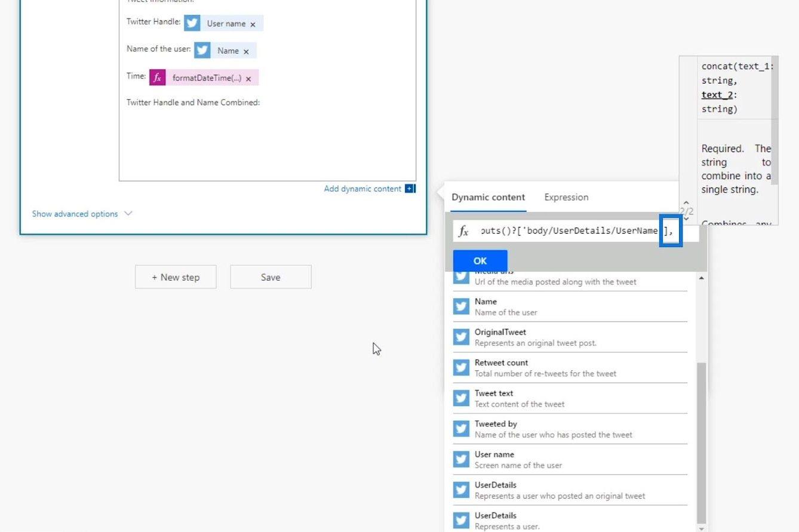Save the flow

[x=271, y=277]
